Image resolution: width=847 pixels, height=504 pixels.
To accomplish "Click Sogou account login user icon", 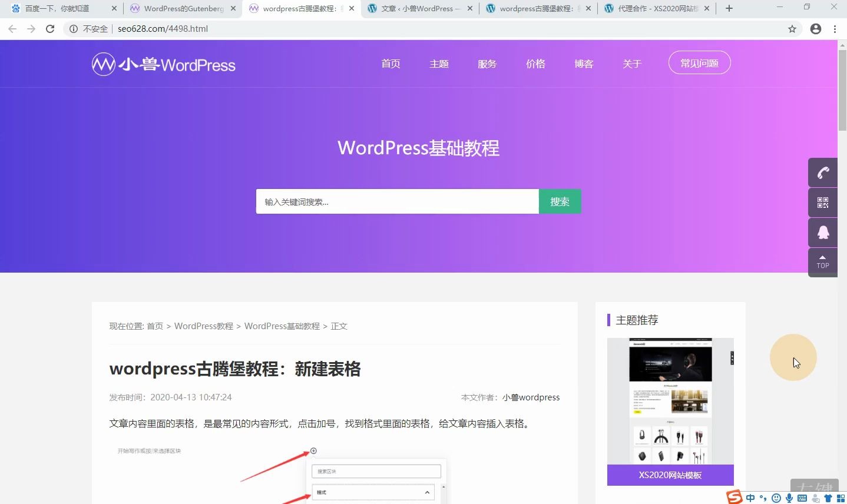I will coord(816,498).
